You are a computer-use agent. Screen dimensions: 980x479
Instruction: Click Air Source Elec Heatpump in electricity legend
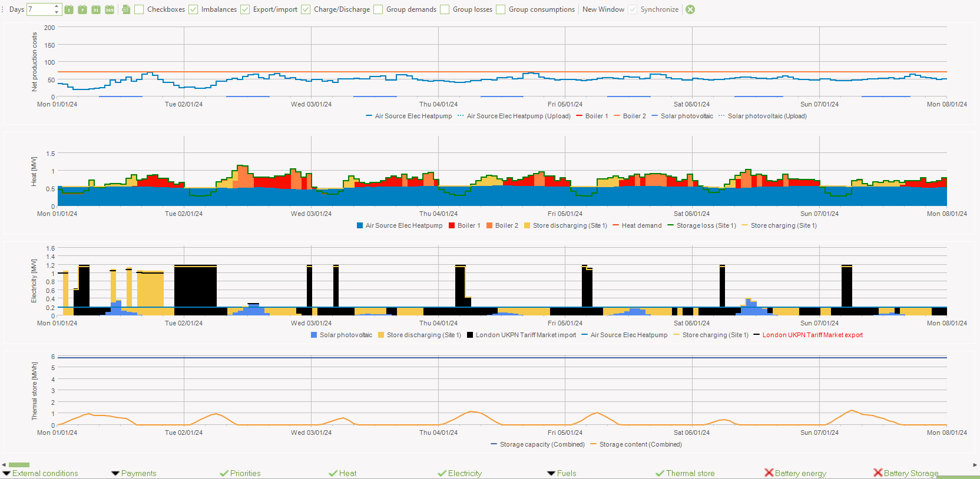pyautogui.click(x=624, y=335)
